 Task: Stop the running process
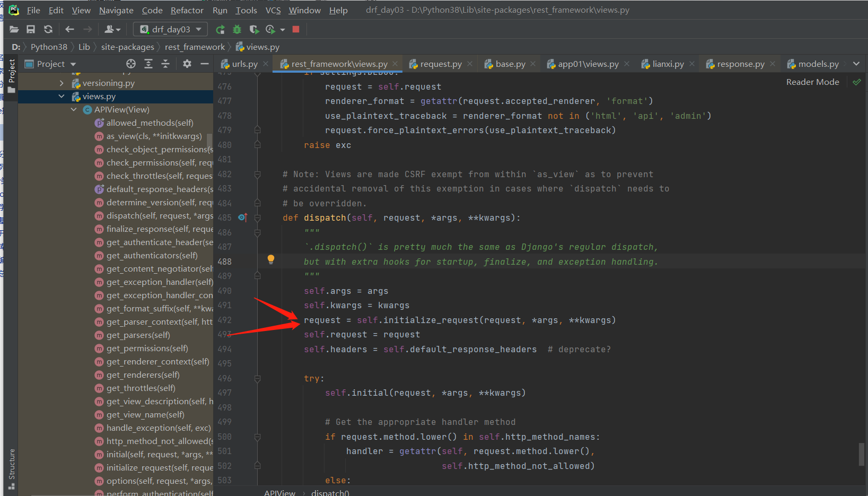pos(296,29)
